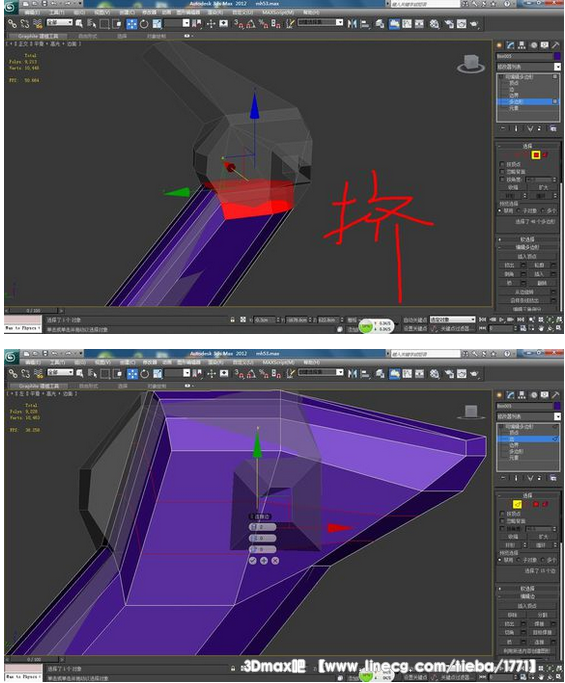565x683 pixels.
Task: Confirm the caddy with the checkmark button
Action: coord(253,561)
